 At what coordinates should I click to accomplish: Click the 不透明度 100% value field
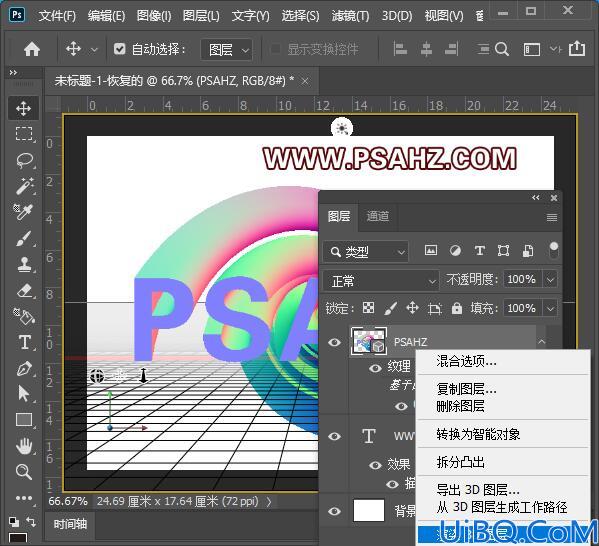point(522,279)
